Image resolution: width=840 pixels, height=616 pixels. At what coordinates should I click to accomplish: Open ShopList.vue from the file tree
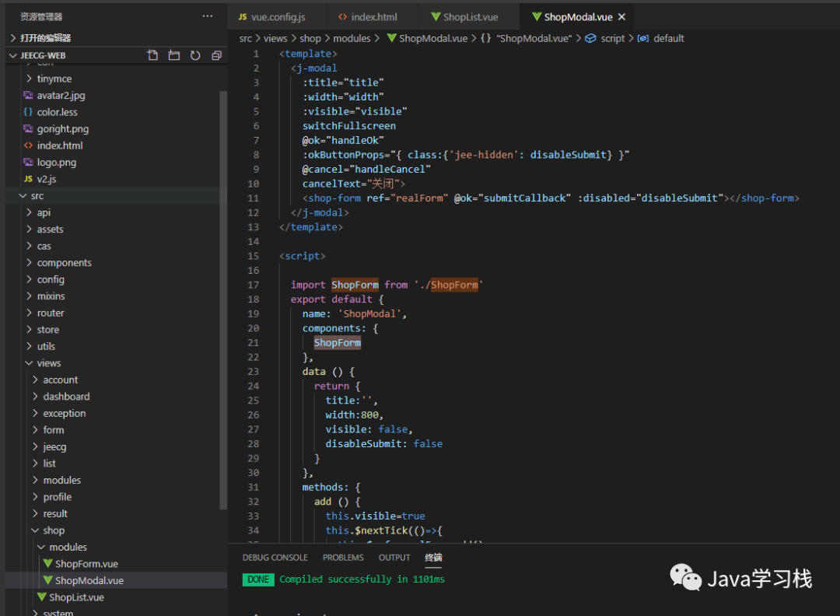pyautogui.click(x=116, y=597)
